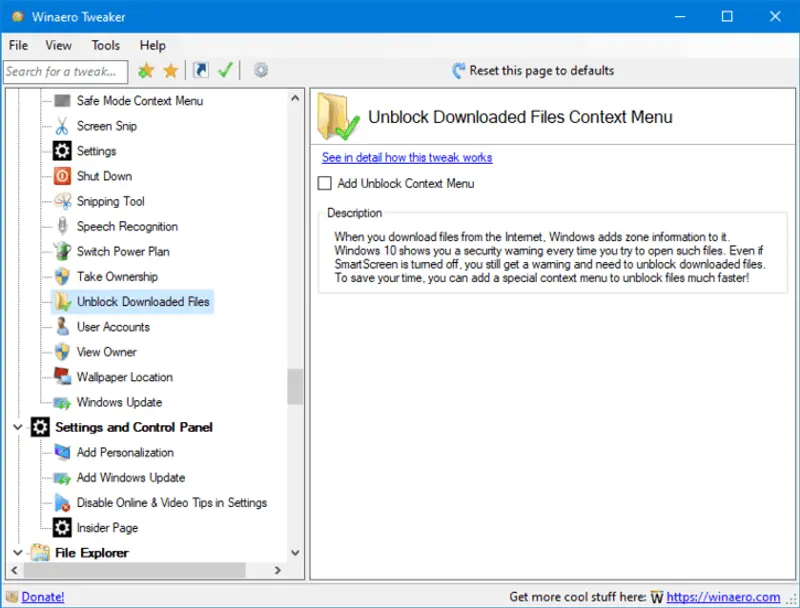The height and width of the screenshot is (608, 800).
Task: Collapse the Settings and Control Panel section
Action: pyautogui.click(x=17, y=427)
